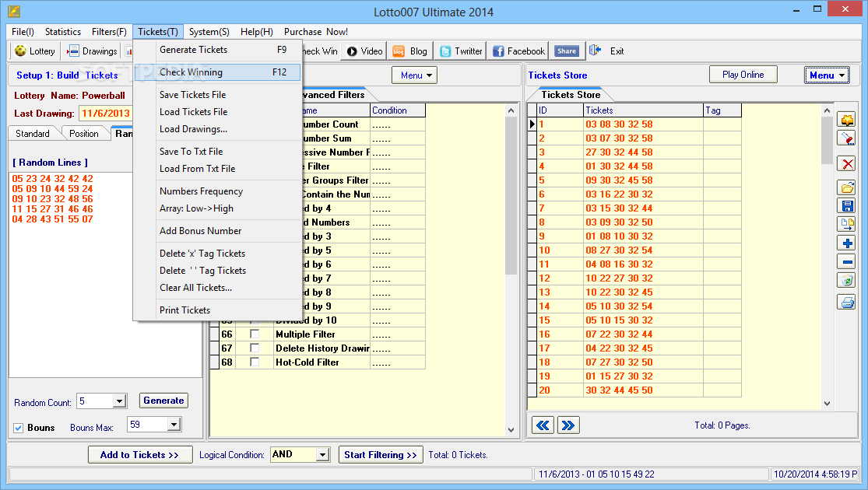The height and width of the screenshot is (490, 868).
Task: Toggle the Bouns checkbox
Action: pyautogui.click(x=18, y=428)
